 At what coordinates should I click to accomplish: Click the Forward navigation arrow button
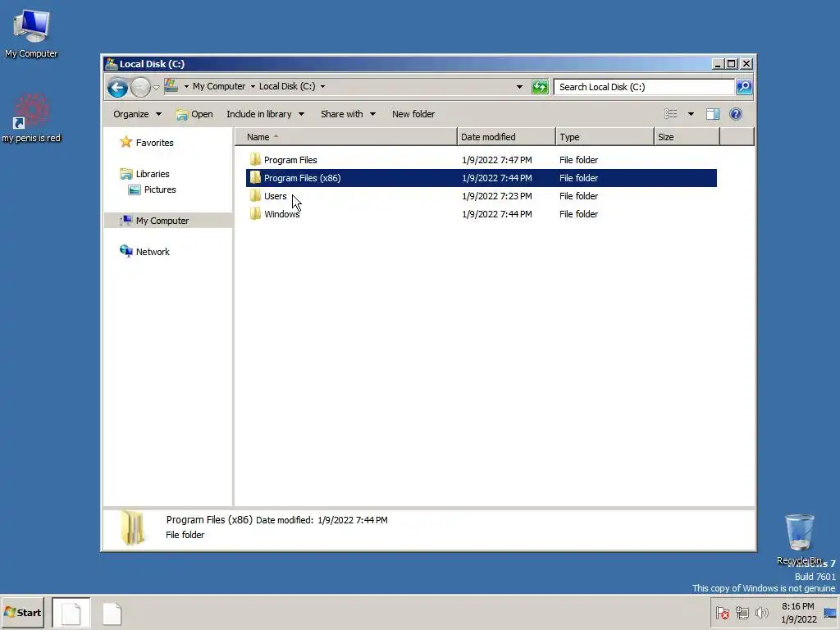[x=140, y=87]
